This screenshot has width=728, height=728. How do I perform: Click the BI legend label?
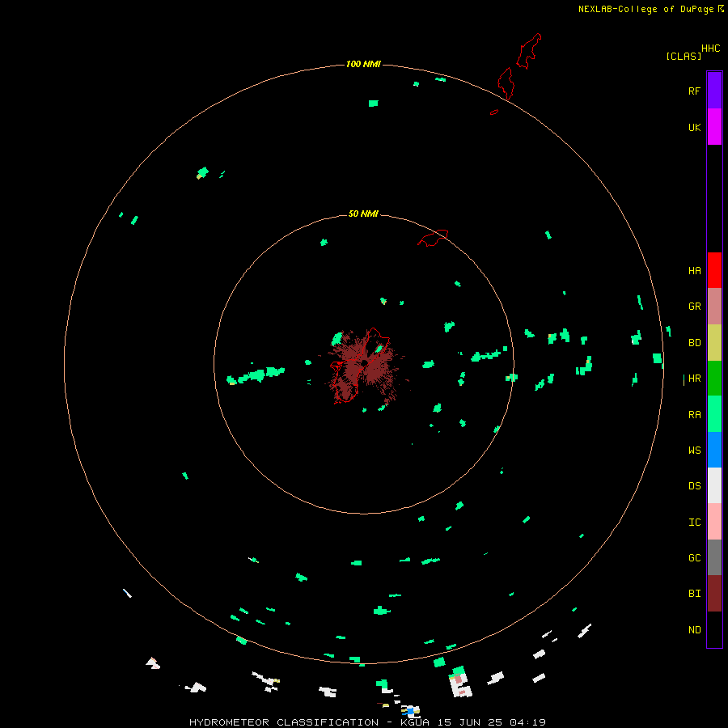pyautogui.click(x=694, y=594)
